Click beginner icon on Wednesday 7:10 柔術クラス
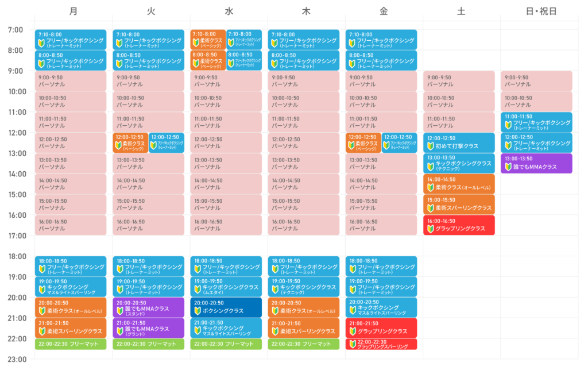The height and width of the screenshot is (370, 588). pyautogui.click(x=196, y=42)
